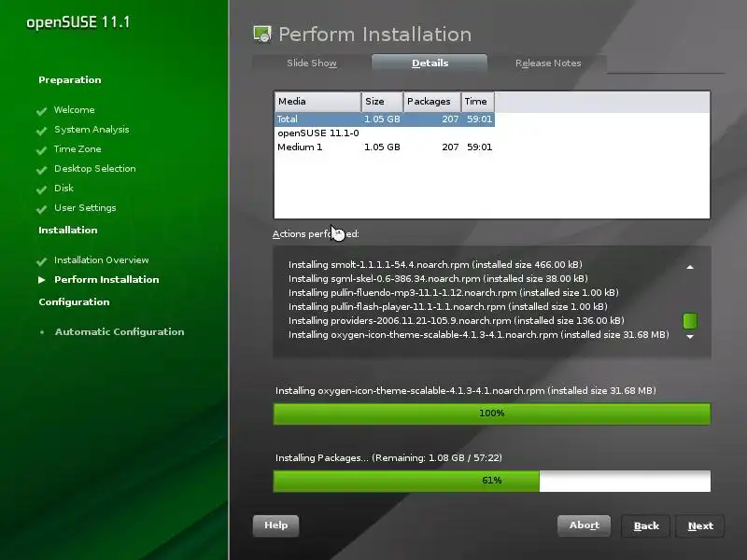Click the User Settings step label
This screenshot has height=560, width=747.
[85, 208]
